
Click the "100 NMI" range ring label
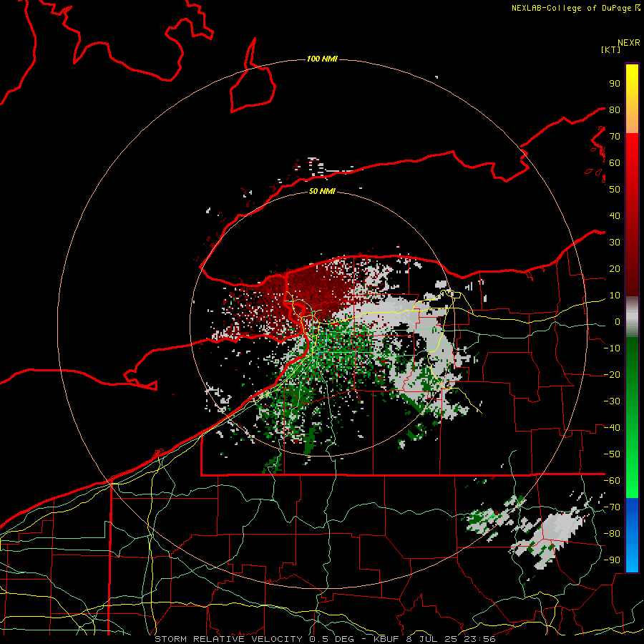click(x=322, y=59)
